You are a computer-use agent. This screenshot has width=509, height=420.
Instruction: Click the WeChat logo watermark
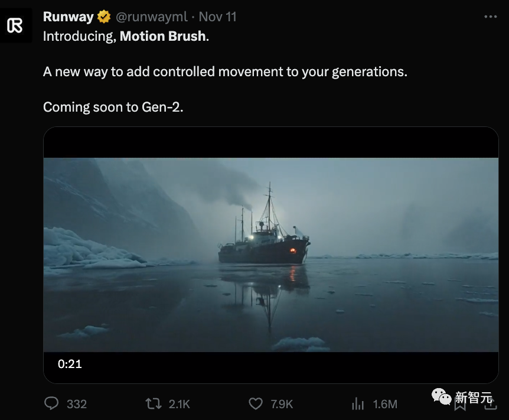click(x=441, y=397)
